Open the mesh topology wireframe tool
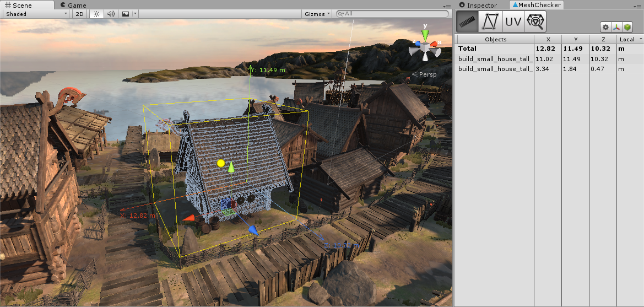Image resolution: width=644 pixels, height=307 pixels. point(490,21)
